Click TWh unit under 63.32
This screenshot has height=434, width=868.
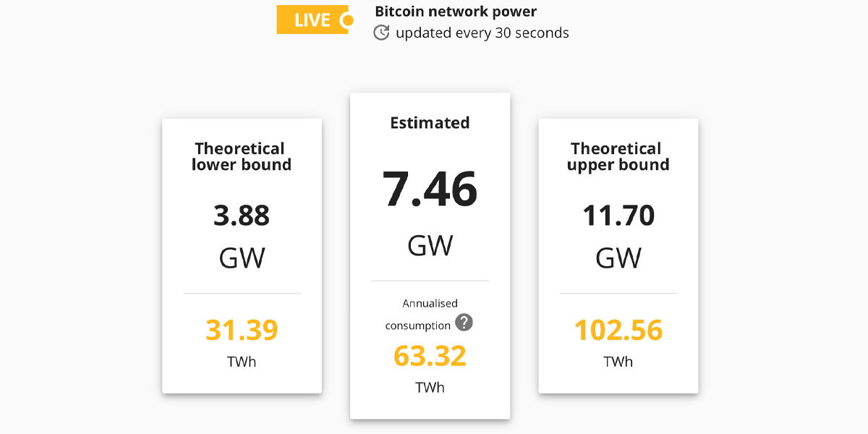pyautogui.click(x=430, y=388)
